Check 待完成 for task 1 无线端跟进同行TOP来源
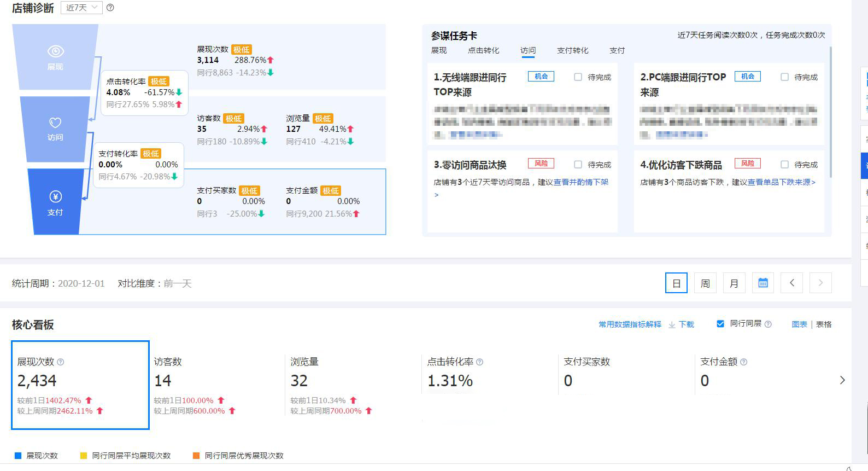The height and width of the screenshot is (471, 868). pos(578,77)
